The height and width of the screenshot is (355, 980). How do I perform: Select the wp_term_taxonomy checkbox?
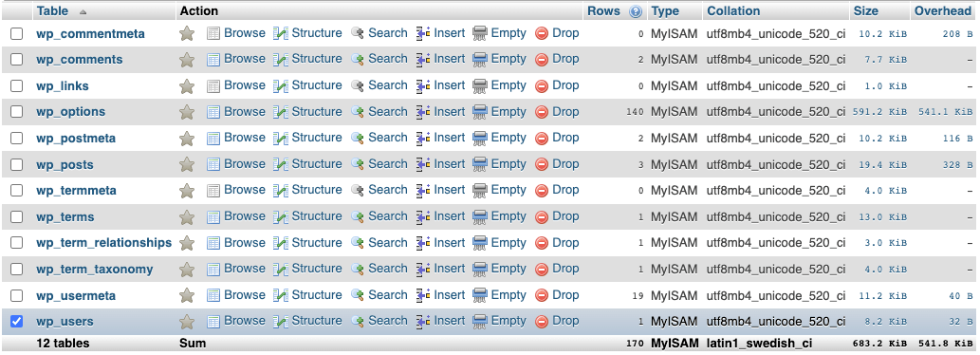click(17, 270)
